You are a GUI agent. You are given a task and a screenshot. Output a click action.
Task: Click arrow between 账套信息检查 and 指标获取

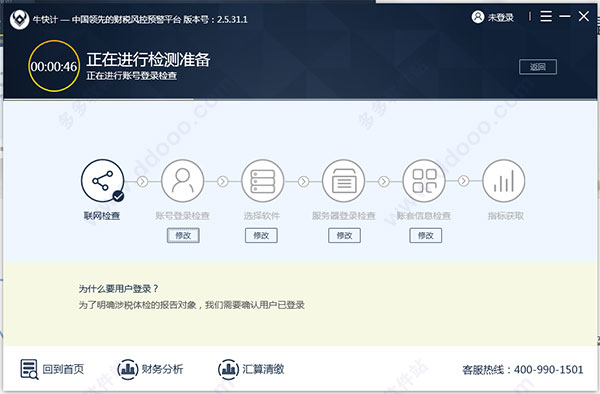pos(464,181)
